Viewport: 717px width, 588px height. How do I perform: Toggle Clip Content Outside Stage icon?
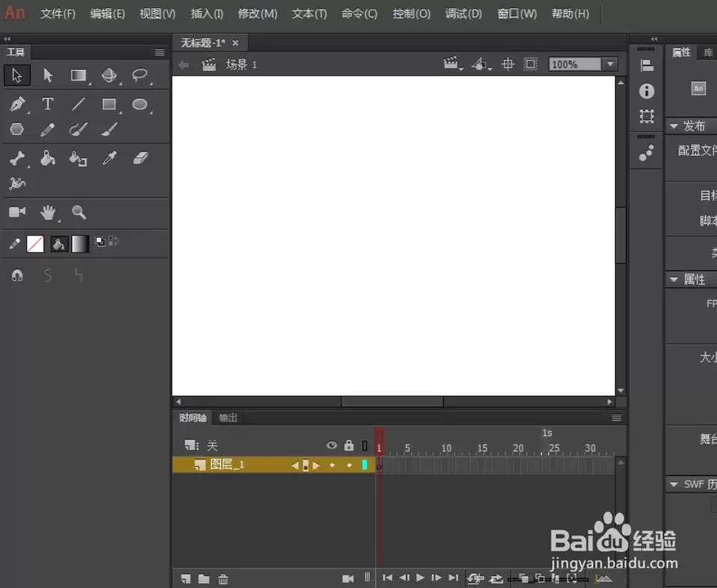(x=531, y=64)
